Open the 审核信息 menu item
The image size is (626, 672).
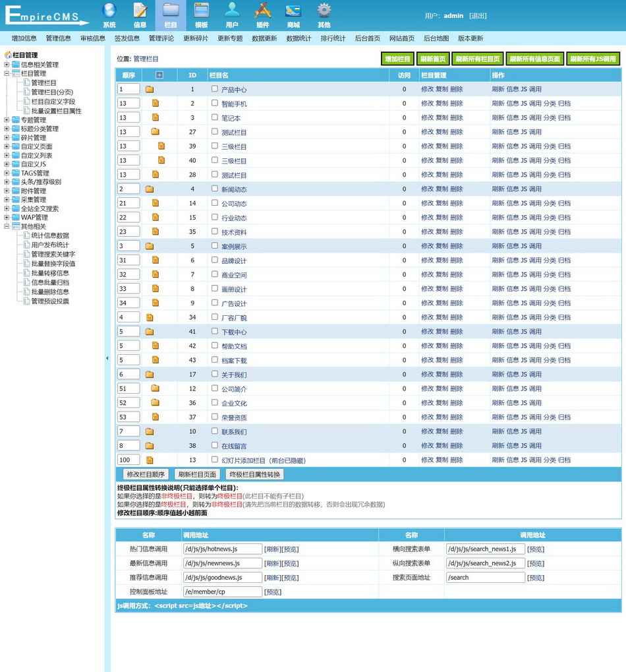coord(92,38)
